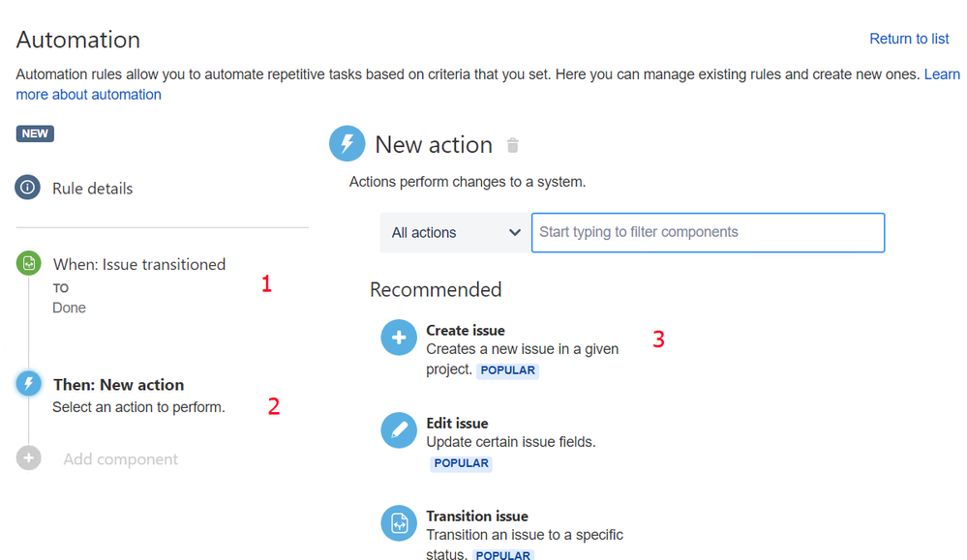Return to the automation rules list
967x560 pixels.
909,39
